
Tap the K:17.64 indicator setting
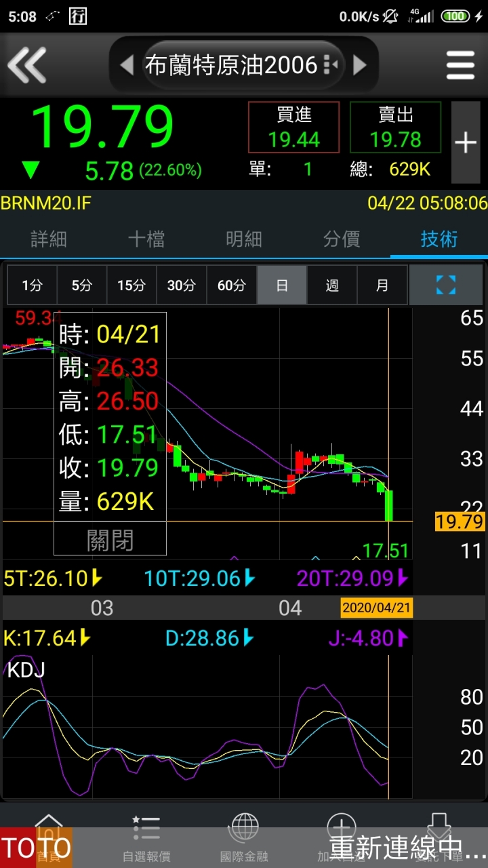click(x=47, y=638)
